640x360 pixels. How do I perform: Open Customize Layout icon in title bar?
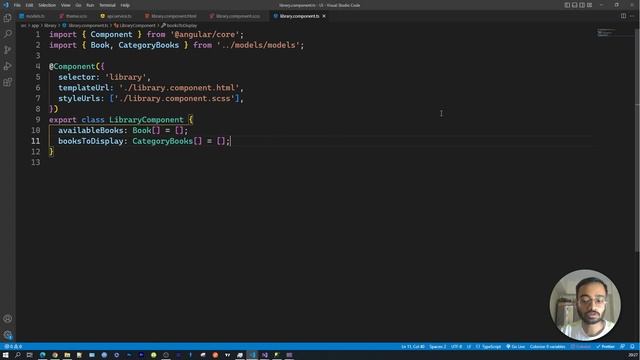(589, 5)
